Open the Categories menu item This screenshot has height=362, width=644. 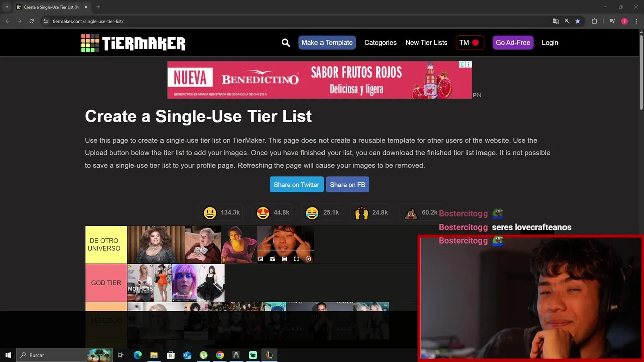[x=380, y=43]
